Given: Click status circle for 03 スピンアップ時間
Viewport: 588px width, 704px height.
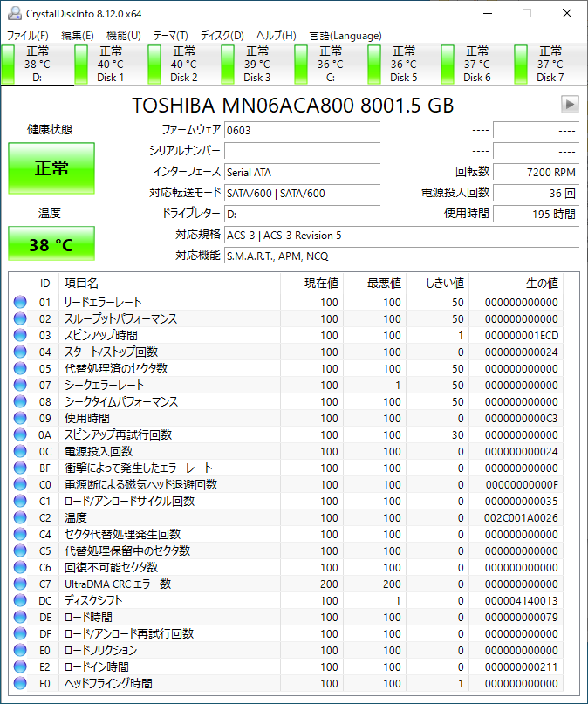Looking at the screenshot, I should click(x=20, y=335).
